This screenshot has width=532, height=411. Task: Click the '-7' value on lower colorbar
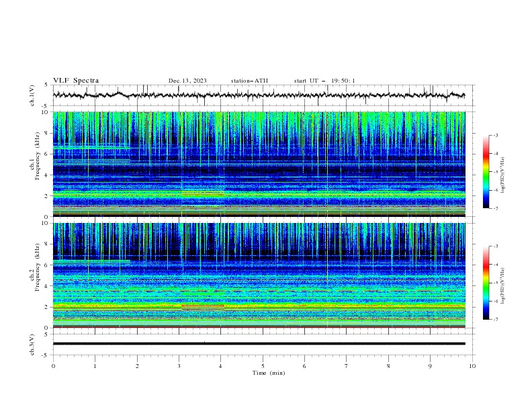[495, 320]
